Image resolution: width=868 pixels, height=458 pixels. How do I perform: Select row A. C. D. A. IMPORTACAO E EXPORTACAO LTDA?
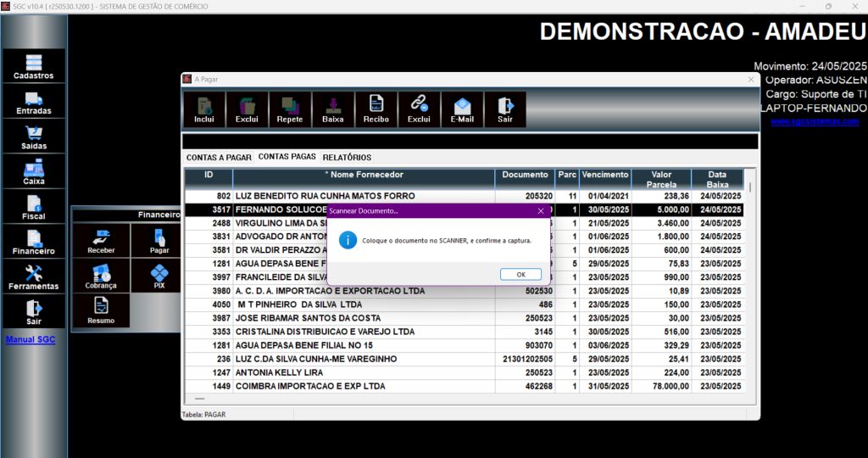464,291
